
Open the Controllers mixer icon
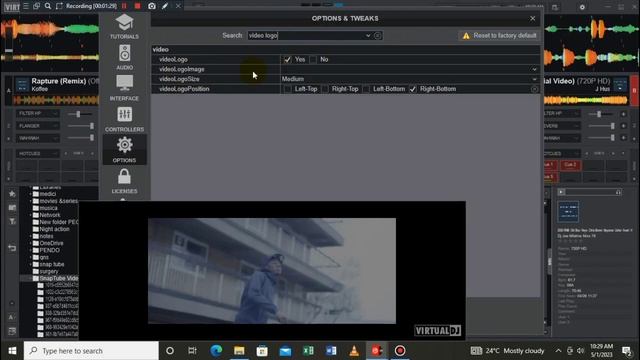(x=124, y=114)
